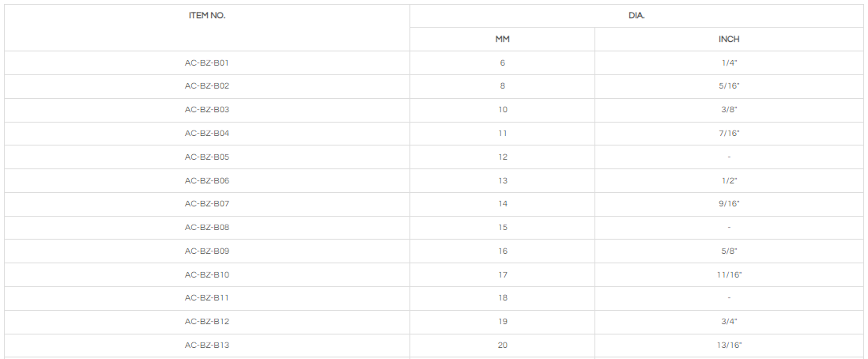Viewport: 868px width, 359px height.
Task: Click the DIA. column header
Action: (636, 16)
